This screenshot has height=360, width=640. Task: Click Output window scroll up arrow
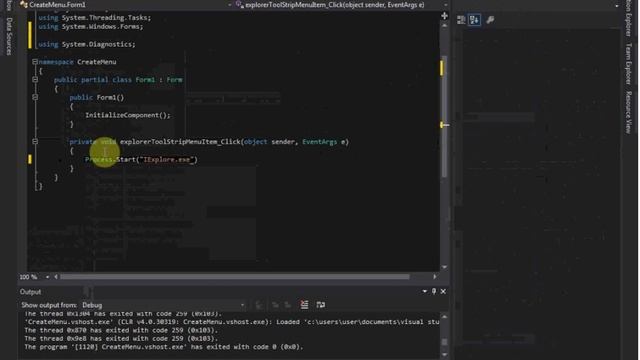(x=444, y=317)
